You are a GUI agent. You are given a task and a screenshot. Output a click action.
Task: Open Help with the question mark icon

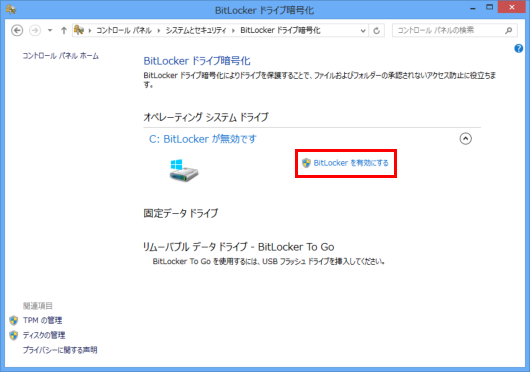[x=519, y=48]
